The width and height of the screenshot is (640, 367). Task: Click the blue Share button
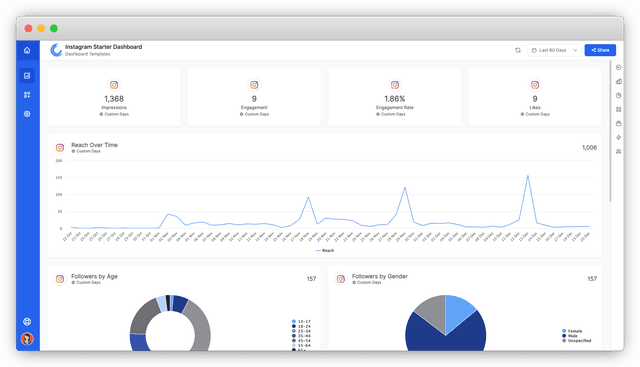pyautogui.click(x=600, y=50)
